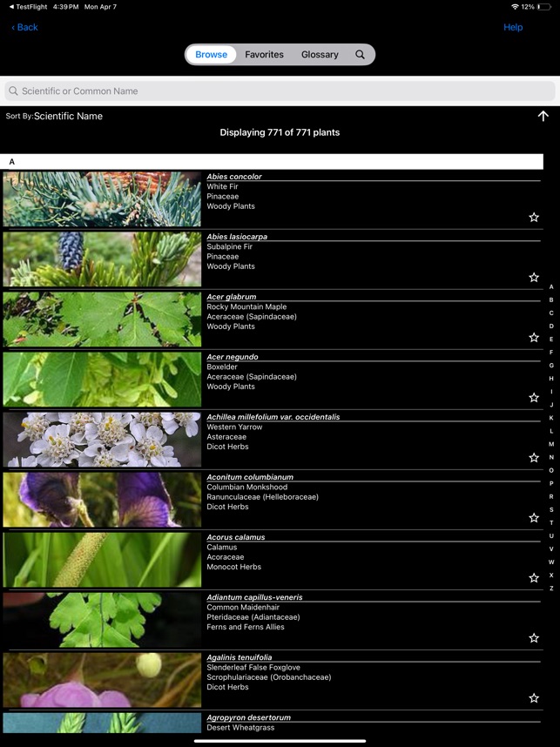Viewport: 560px width, 747px height.
Task: Jump to letter A in index
Action: tap(551, 286)
